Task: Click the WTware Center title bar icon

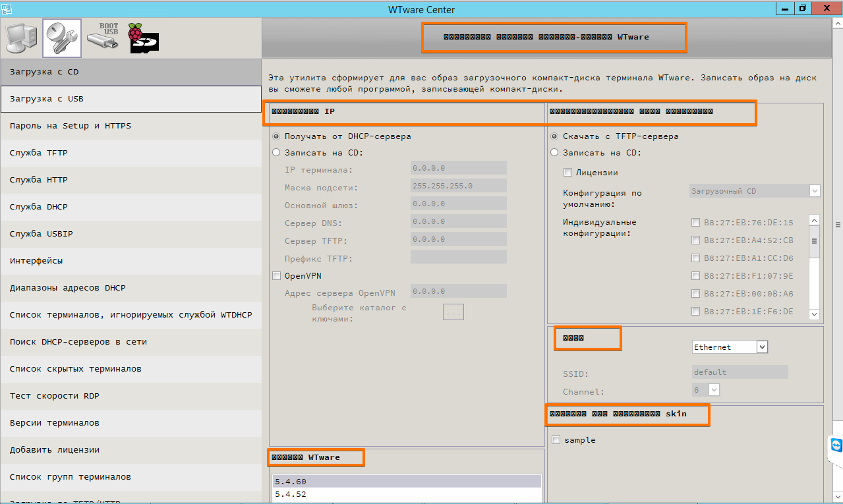Action: pyautogui.click(x=7, y=9)
